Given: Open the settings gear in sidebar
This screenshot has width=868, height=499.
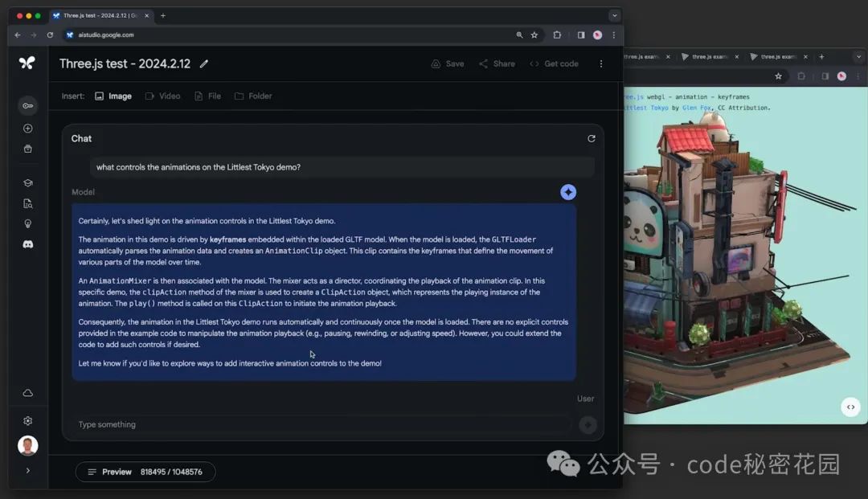Looking at the screenshot, I should click(27, 421).
